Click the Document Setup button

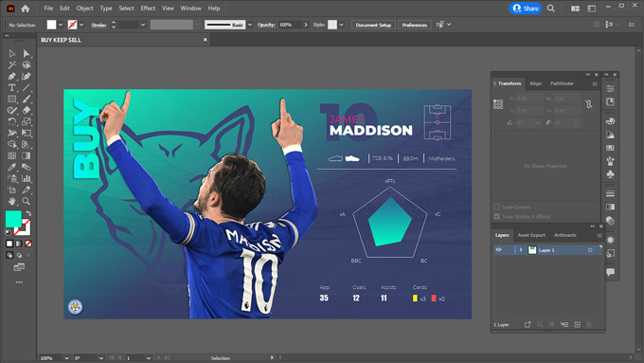click(x=373, y=25)
